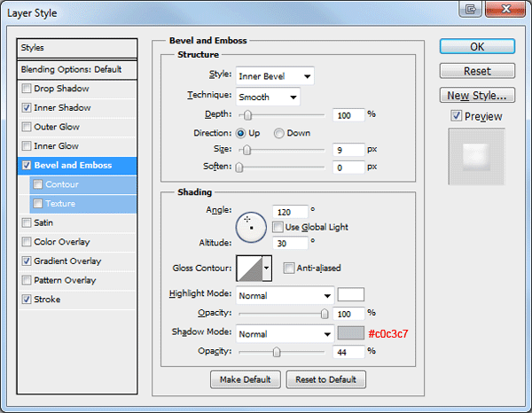Viewport: 532px width, 413px height.
Task: Click the white Highlight Mode color swatch
Action: [x=351, y=294]
